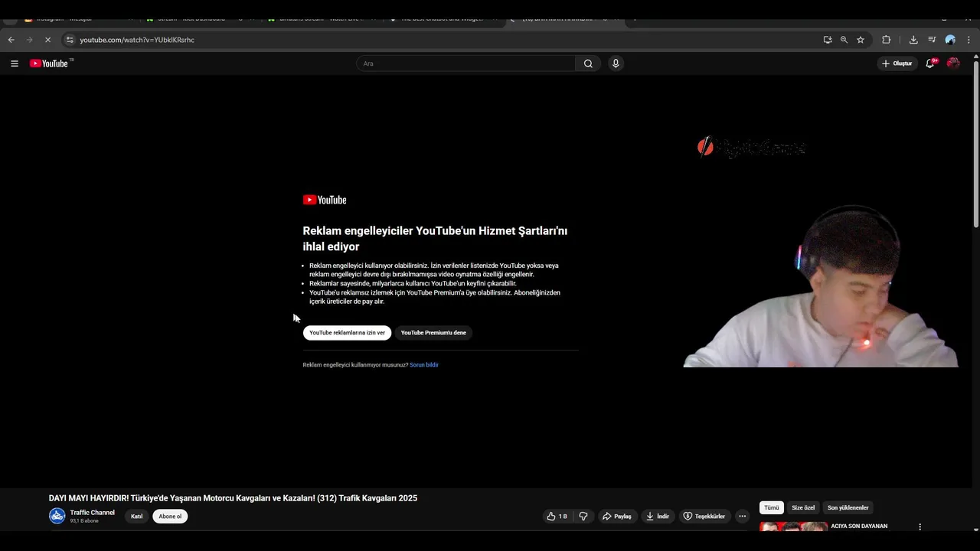Go back with the browser back arrow
The height and width of the screenshot is (551, 980).
(x=11, y=40)
